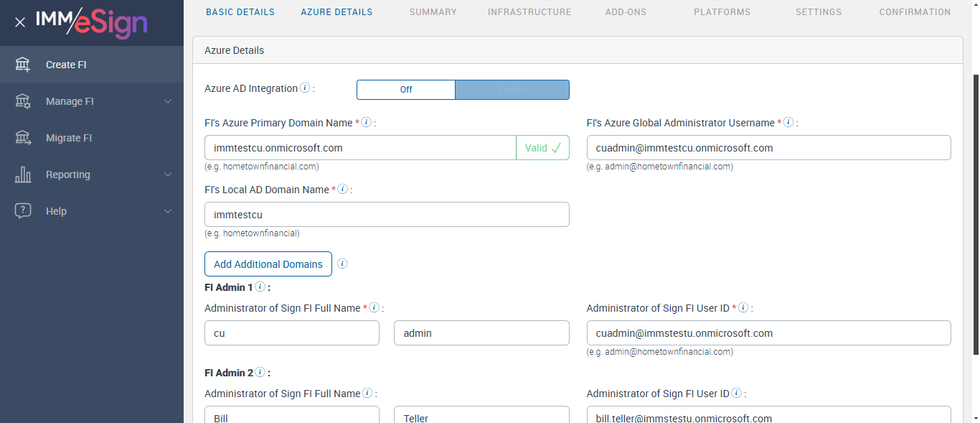Image resolution: width=980 pixels, height=423 pixels.
Task: Click the IMM eSign logo
Action: tap(91, 22)
